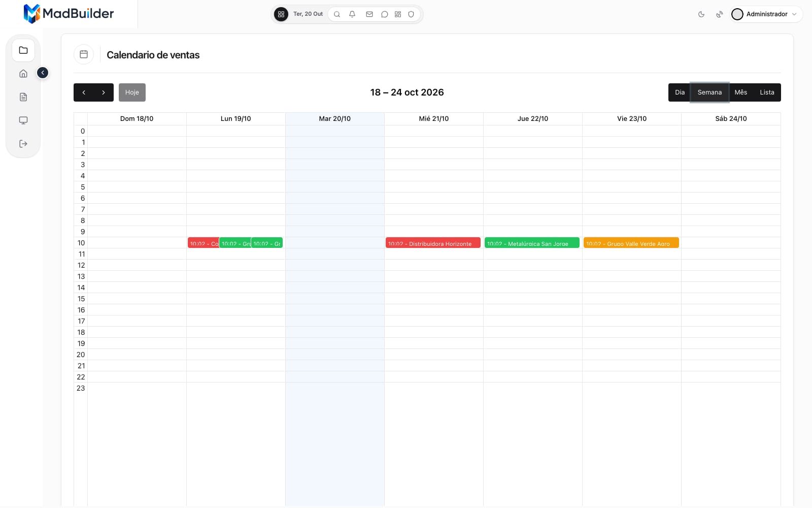Open the Distribuidora Horizonte event

click(x=433, y=243)
